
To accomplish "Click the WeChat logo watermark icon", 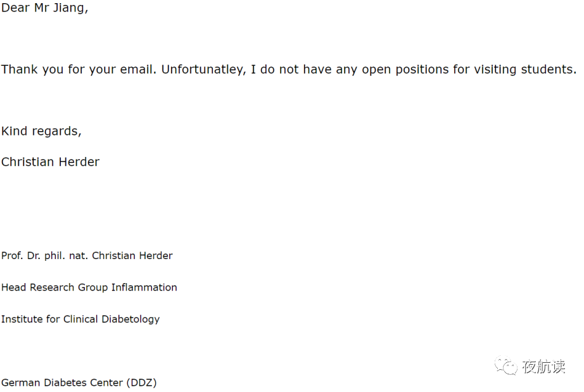I will coord(506,367).
